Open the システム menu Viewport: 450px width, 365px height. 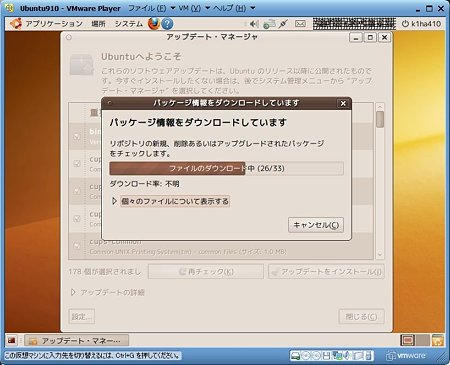tap(129, 24)
